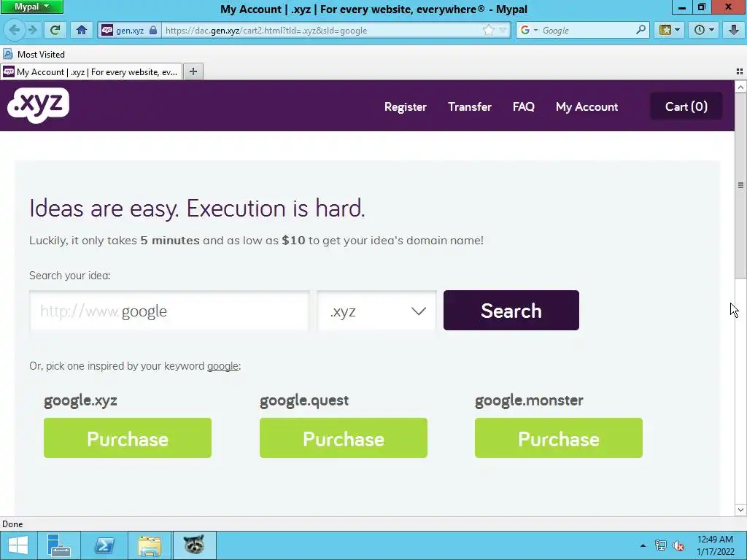Open the Transfer navigation link

click(469, 106)
